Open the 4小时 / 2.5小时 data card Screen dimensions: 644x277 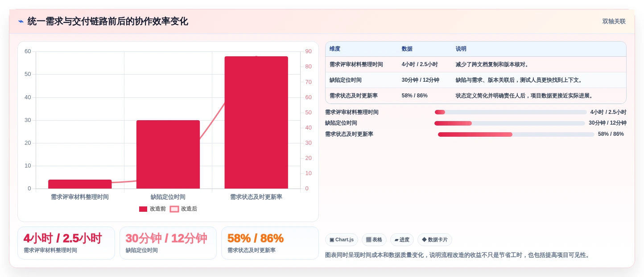point(66,243)
